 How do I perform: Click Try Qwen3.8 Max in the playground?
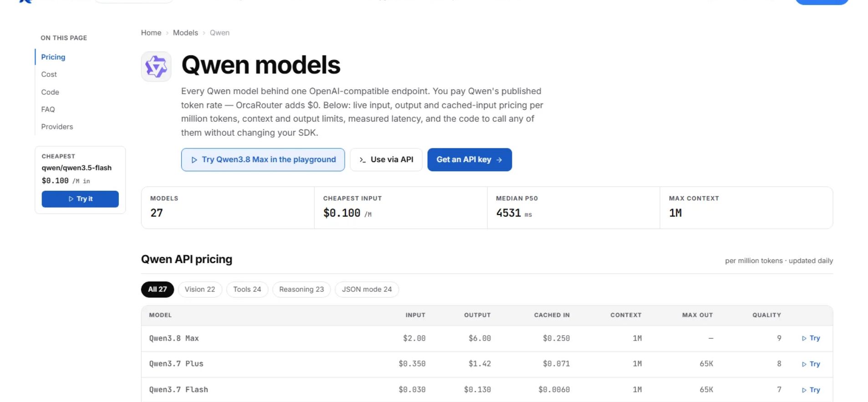[263, 160]
